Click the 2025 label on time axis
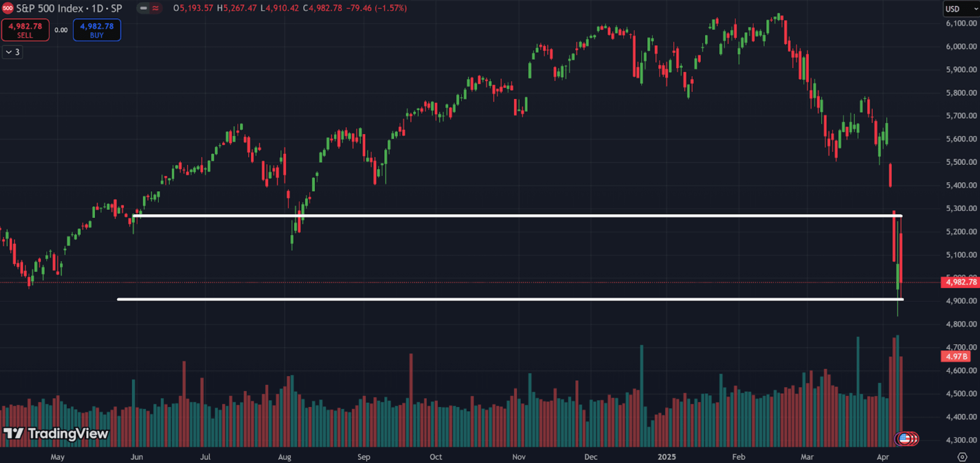Screen dimensions: 980x463 (666, 456)
